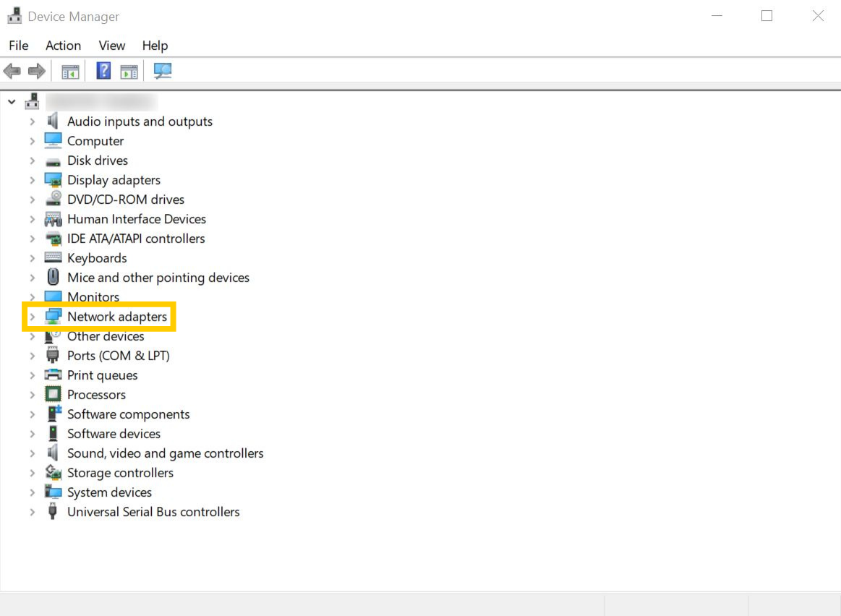
Task: Select the IDE ATA/ATAPI controllers label
Action: click(x=136, y=239)
